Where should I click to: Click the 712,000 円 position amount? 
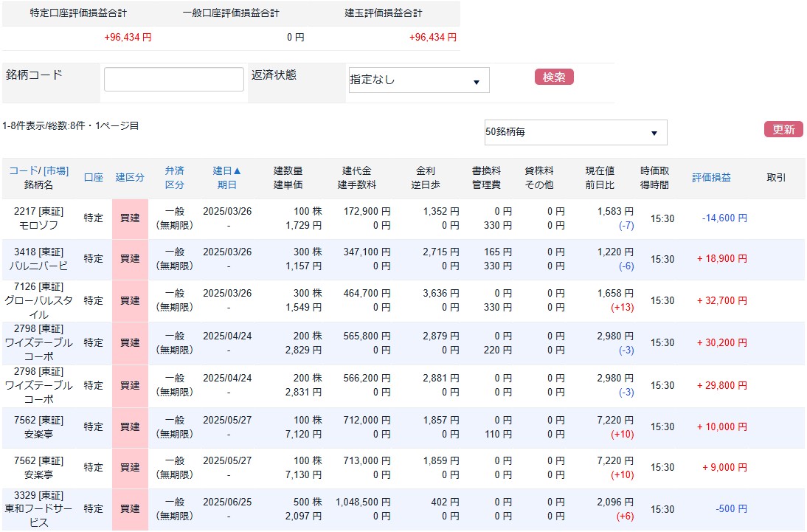pos(367,421)
